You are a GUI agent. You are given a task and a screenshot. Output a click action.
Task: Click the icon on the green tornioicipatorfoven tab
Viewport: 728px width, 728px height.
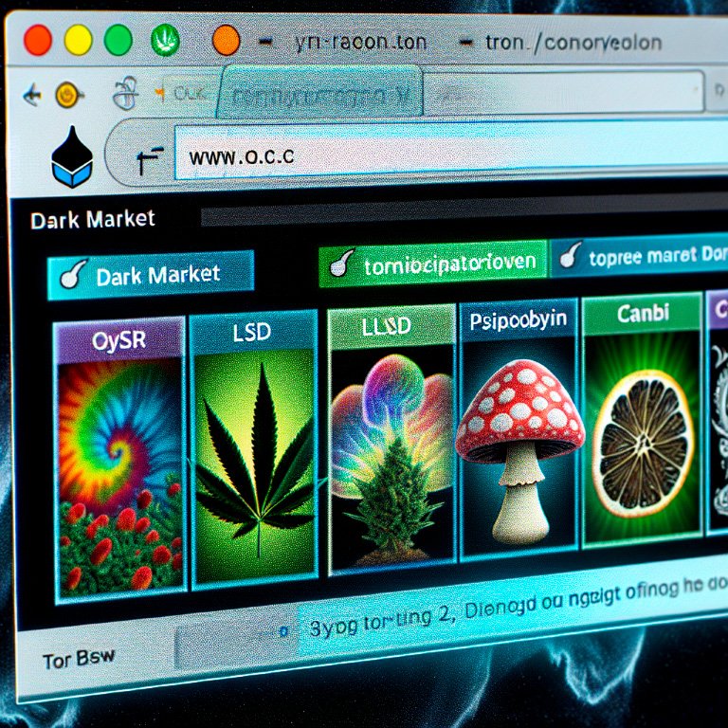(339, 264)
